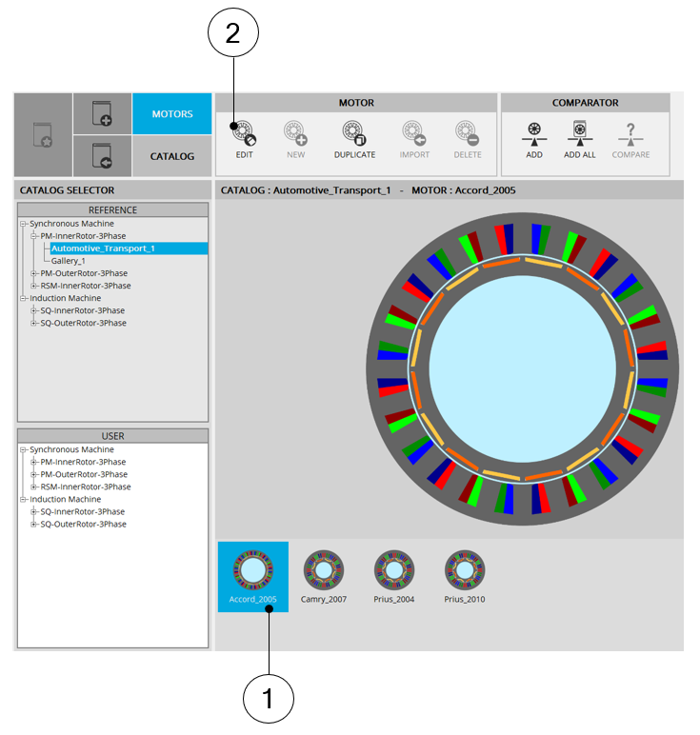Viewport: 700px width, 735px height.
Task: Click the Add All comparator icon
Action: 579,132
